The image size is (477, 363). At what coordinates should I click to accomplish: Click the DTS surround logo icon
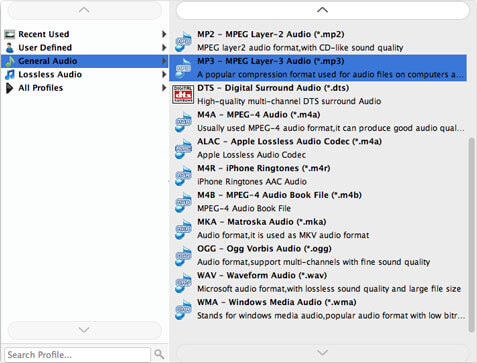[183, 94]
